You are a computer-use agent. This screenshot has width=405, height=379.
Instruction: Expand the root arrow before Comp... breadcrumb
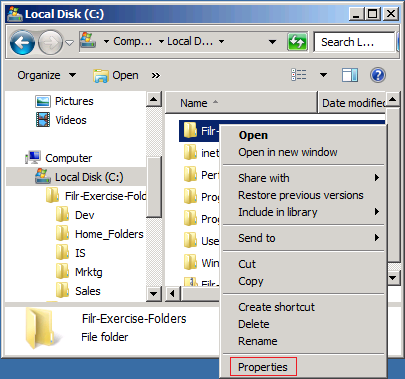pyautogui.click(x=106, y=42)
